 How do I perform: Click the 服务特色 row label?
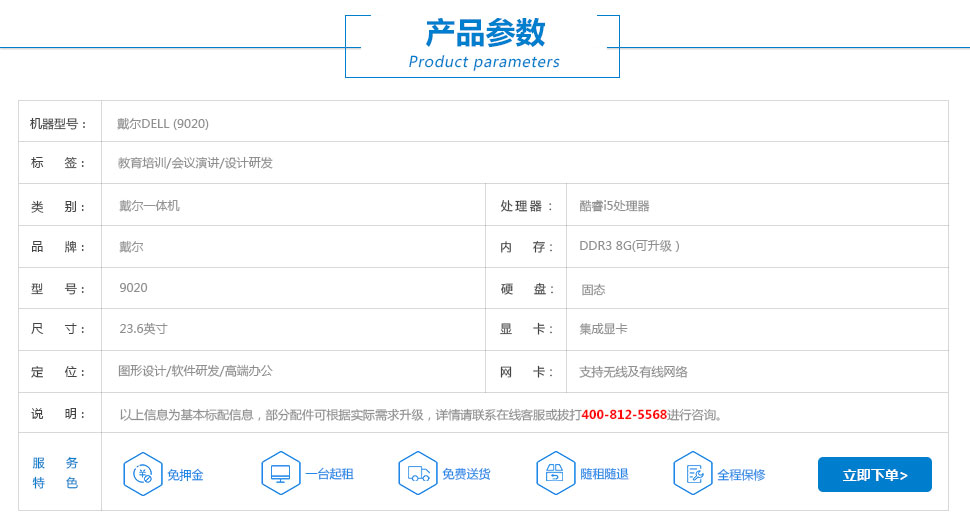[x=55, y=473]
